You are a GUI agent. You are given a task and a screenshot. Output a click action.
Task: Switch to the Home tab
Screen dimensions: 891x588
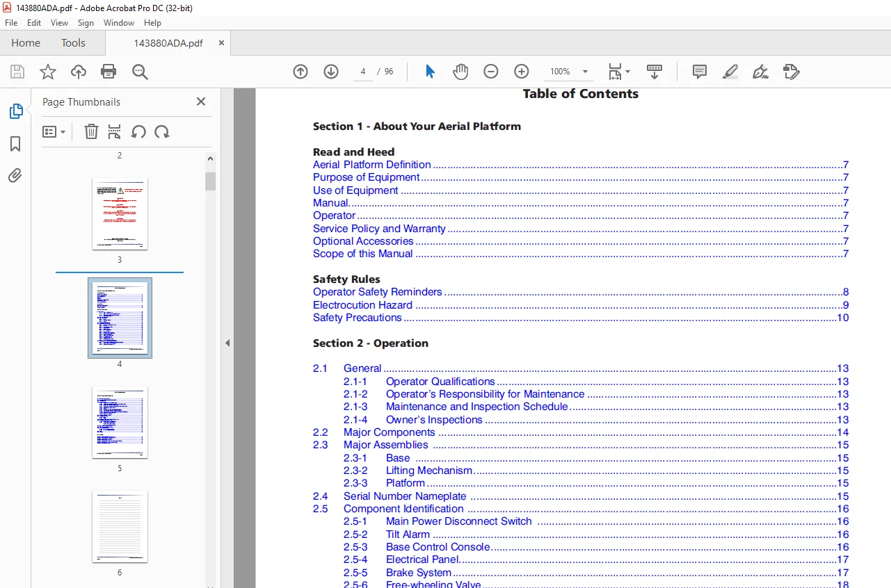[x=26, y=42]
